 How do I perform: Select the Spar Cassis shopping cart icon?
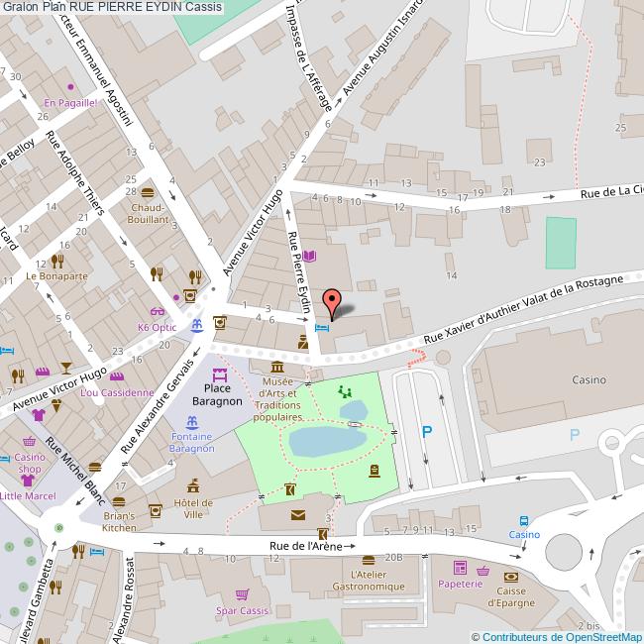(242, 594)
